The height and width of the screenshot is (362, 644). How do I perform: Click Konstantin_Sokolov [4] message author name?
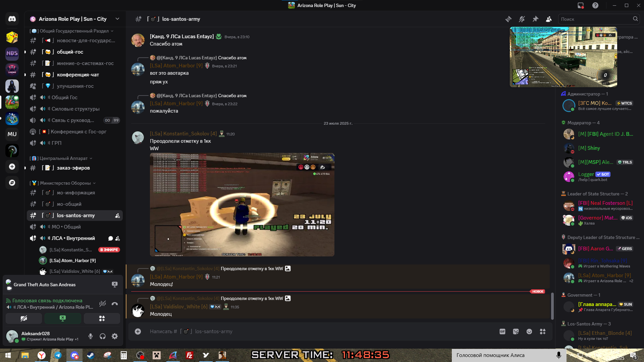tap(183, 134)
